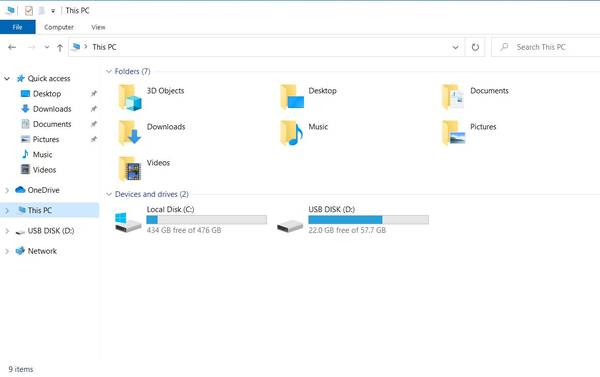Expand the OneDrive tree node

[x=7, y=190]
